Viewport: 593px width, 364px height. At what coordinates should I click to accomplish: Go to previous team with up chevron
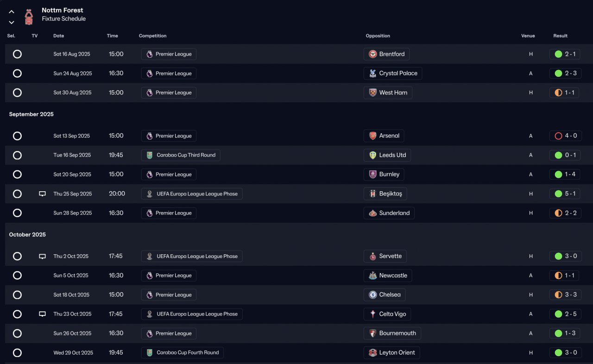pos(12,12)
